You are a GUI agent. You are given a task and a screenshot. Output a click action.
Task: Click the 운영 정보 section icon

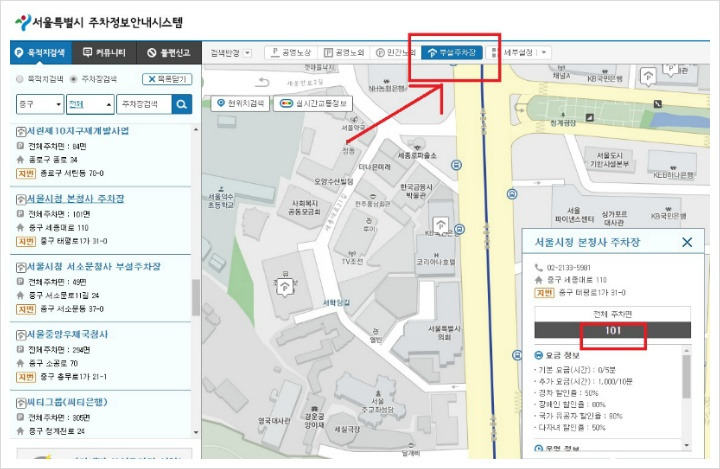point(539,448)
